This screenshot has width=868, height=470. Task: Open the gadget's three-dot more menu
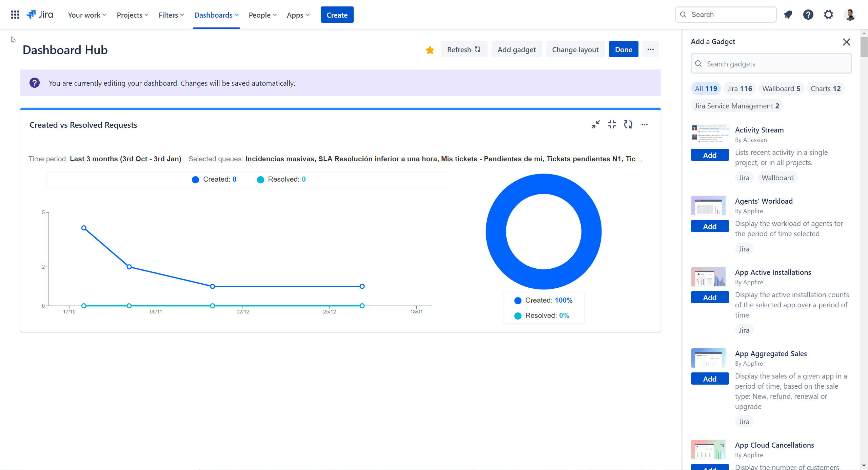[x=644, y=125]
